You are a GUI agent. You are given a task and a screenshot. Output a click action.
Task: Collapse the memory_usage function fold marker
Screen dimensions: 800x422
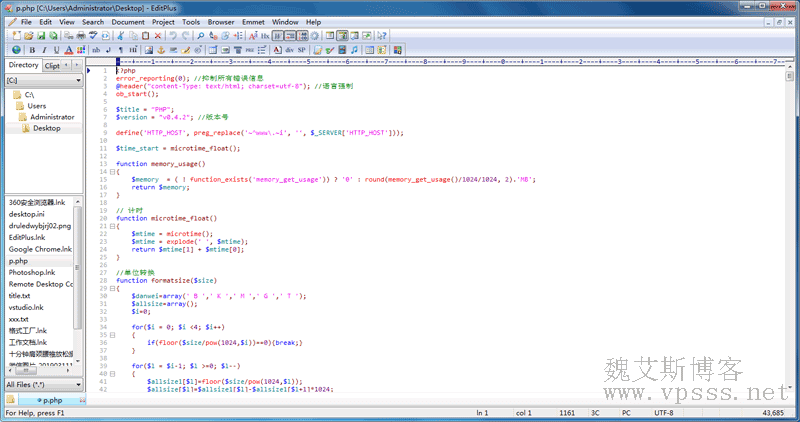tap(110, 172)
